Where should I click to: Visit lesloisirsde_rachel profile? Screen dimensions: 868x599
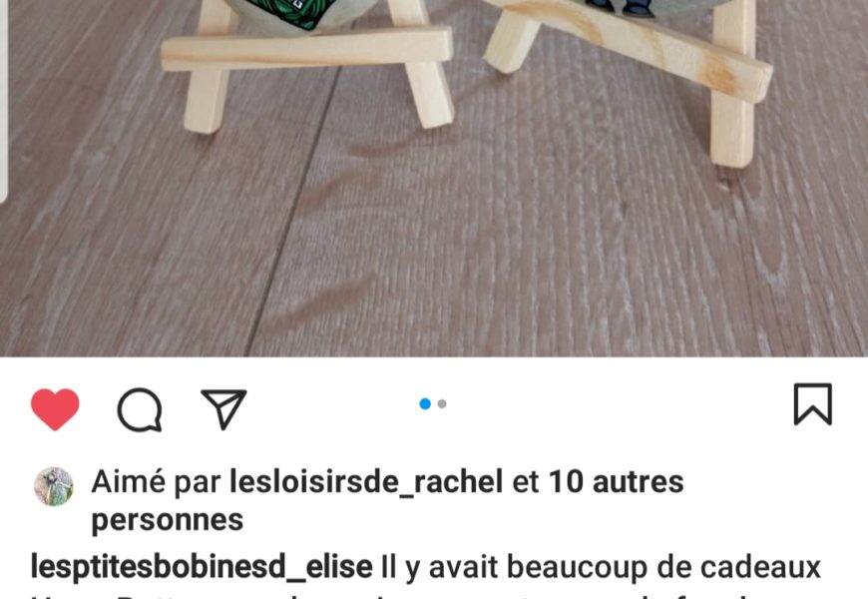coord(366,481)
